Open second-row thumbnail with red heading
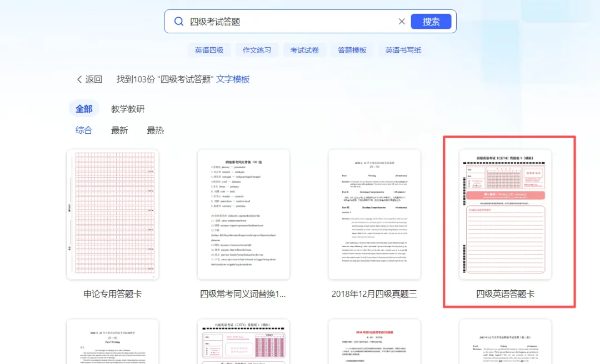 374,341
